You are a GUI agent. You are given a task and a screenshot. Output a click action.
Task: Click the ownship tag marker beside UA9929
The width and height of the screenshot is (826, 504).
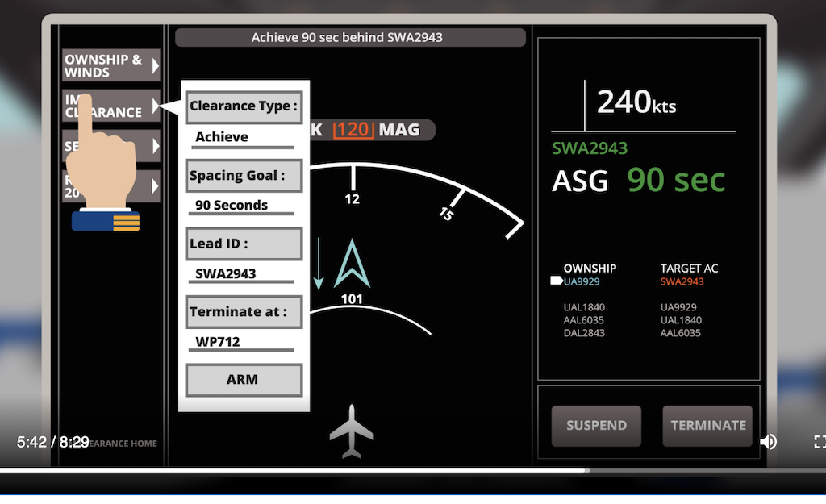[x=556, y=281]
